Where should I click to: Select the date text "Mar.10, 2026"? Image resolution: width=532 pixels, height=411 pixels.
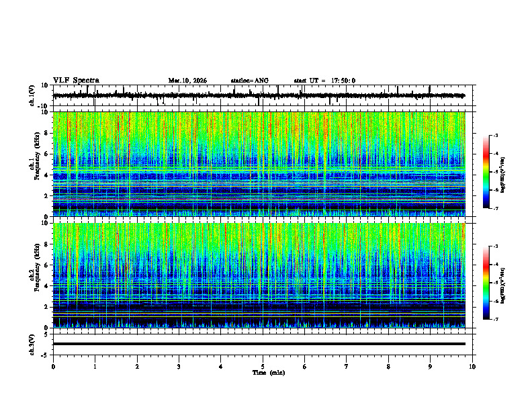point(187,81)
